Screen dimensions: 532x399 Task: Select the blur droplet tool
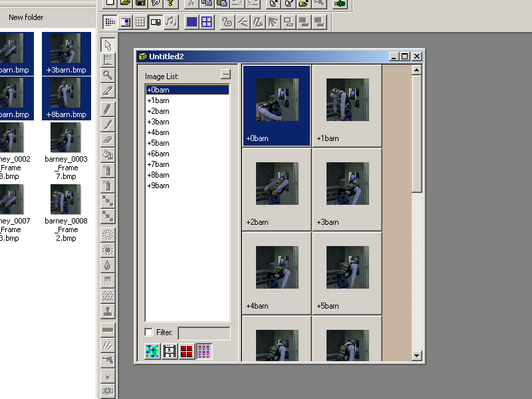pos(108,265)
